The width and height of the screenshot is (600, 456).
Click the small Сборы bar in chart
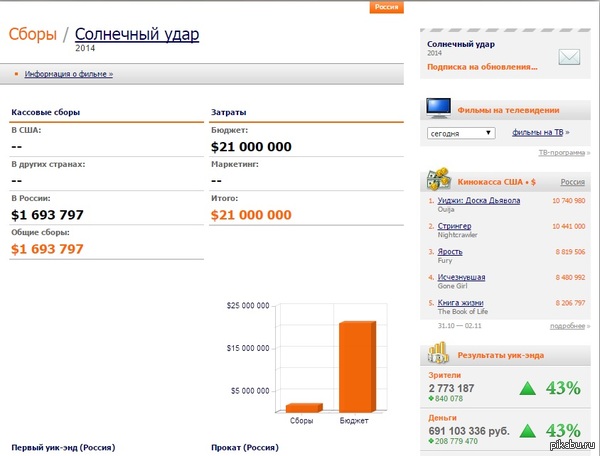(x=302, y=407)
